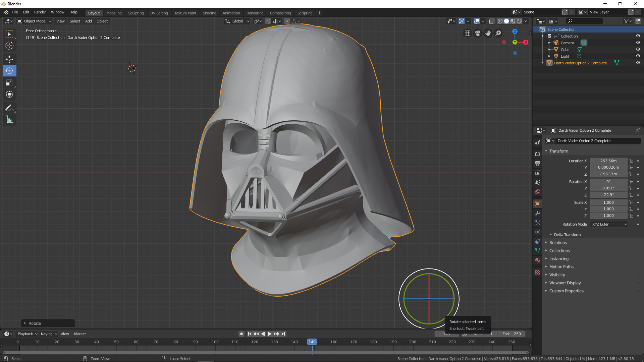Screen dimensions: 644x362
Task: Open the Physics properties tab
Action: (538, 232)
